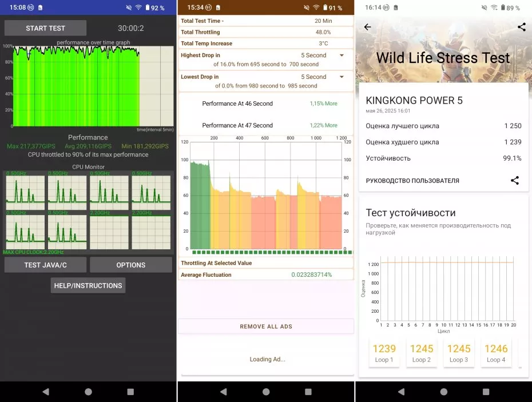Viewport: 532px width, 402px height.
Task: Tap 'Throttling At Selected Value' label
Action: point(216,263)
